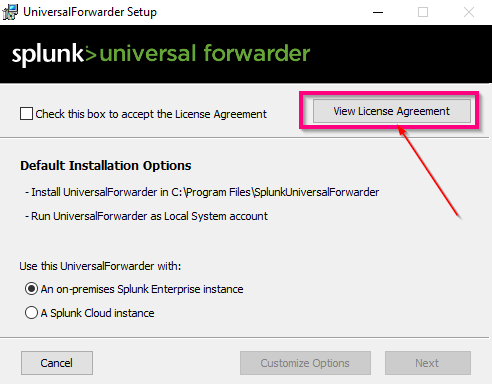Viewport: 492px width, 384px height.
Task: Open the View License Agreement button
Action: (x=392, y=111)
